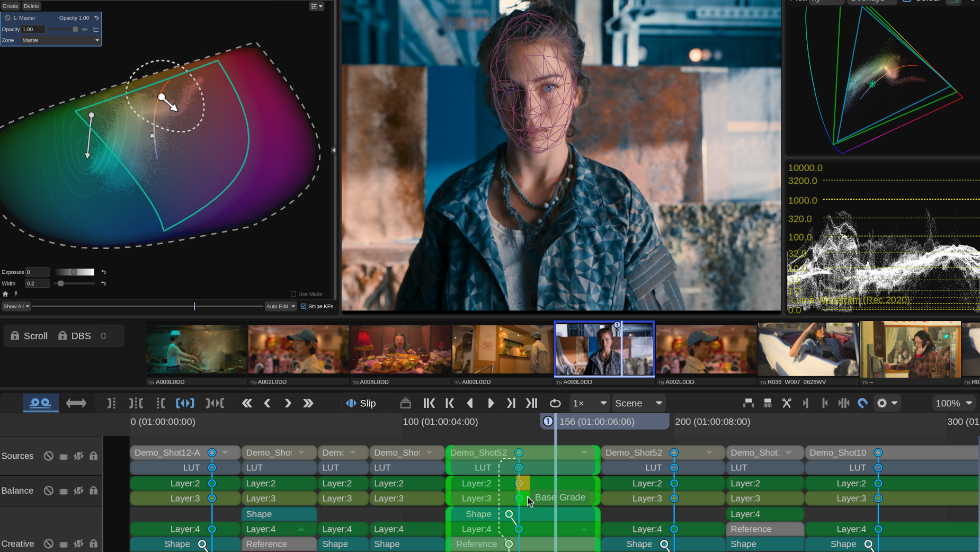
Task: Click the Delete button at top left
Action: [31, 6]
